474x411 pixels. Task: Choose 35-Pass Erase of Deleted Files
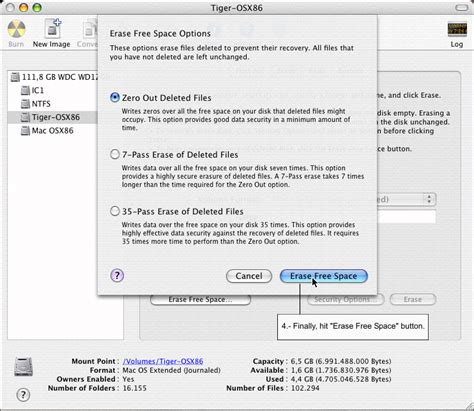tap(115, 211)
